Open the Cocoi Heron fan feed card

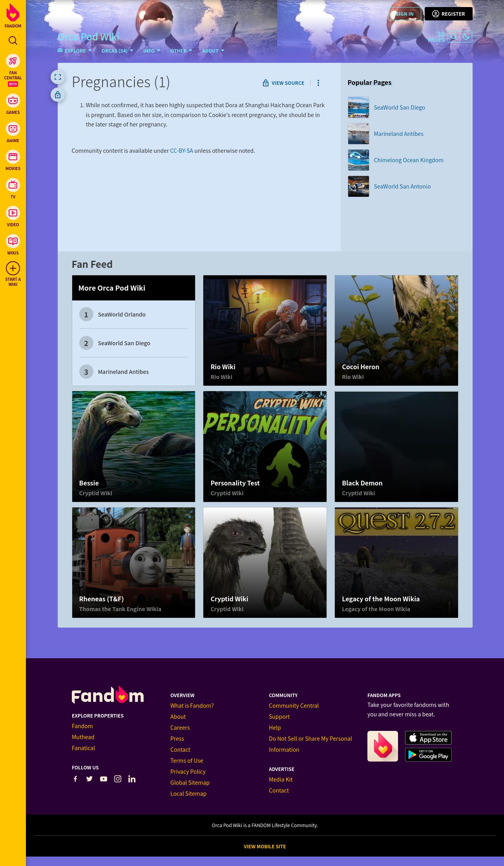pos(396,330)
